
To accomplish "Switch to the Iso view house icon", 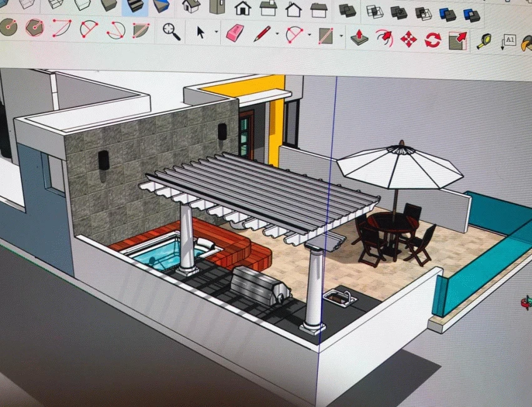I will pos(191,6).
